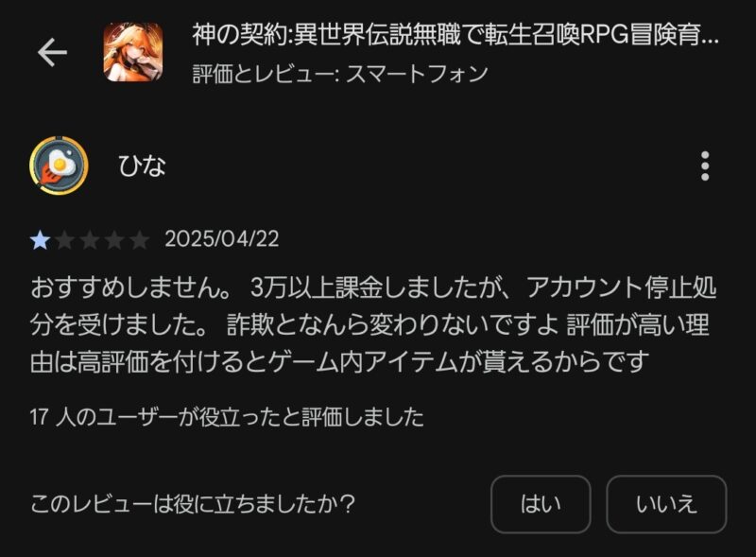
Task: Open reviewer name ひな
Action: click(143, 166)
